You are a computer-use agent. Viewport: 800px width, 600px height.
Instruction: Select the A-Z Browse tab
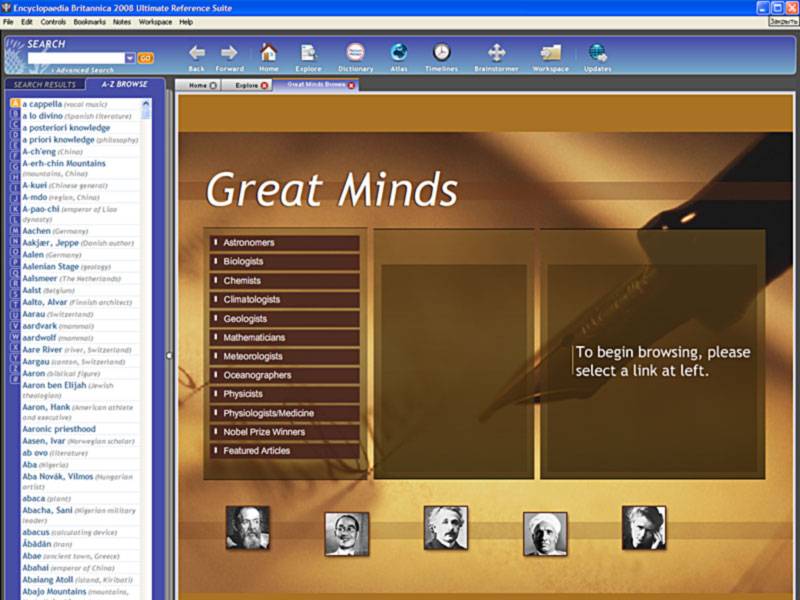(x=124, y=84)
